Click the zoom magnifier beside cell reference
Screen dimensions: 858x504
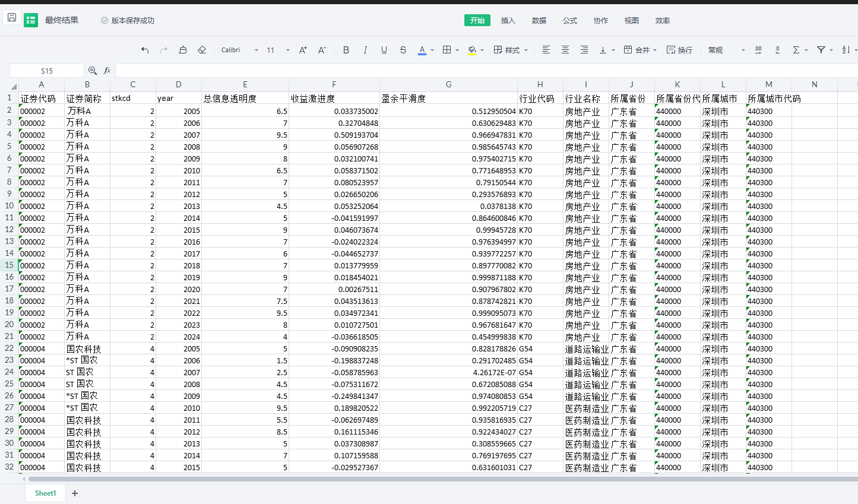pos(93,71)
